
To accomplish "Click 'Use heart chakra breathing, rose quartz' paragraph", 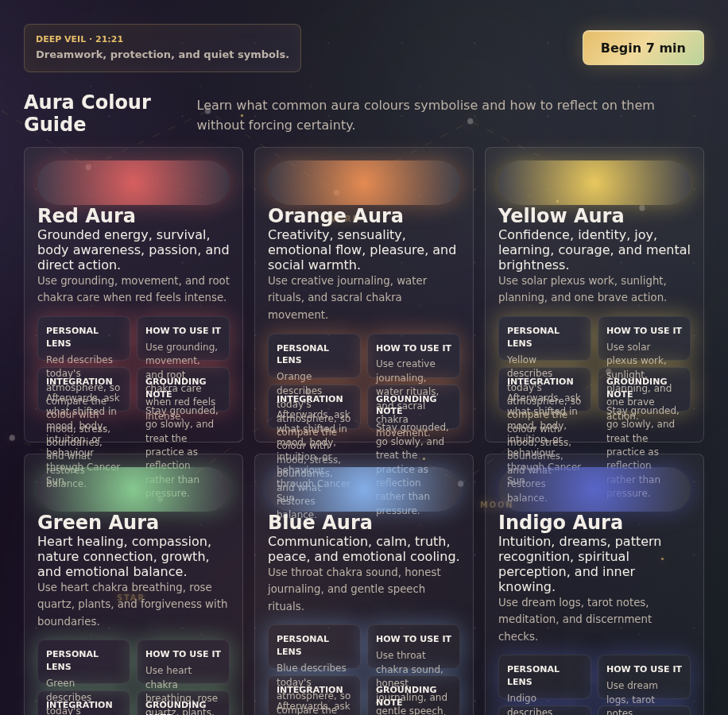I will click(132, 604).
